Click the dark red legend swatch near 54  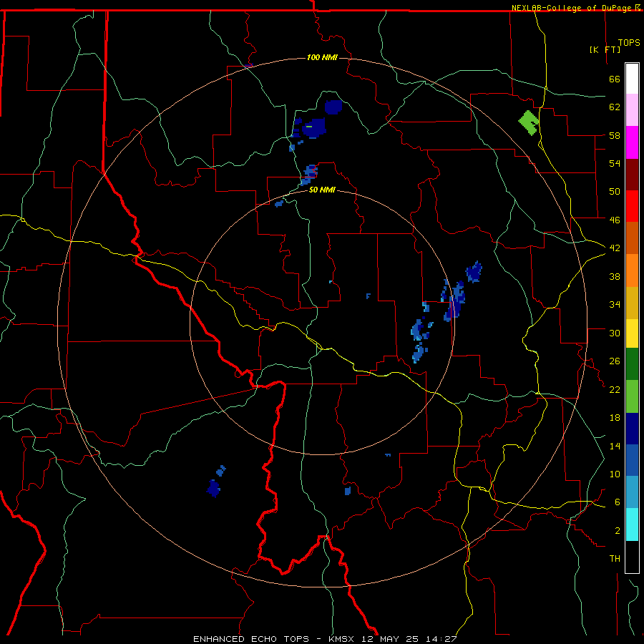(x=632, y=175)
